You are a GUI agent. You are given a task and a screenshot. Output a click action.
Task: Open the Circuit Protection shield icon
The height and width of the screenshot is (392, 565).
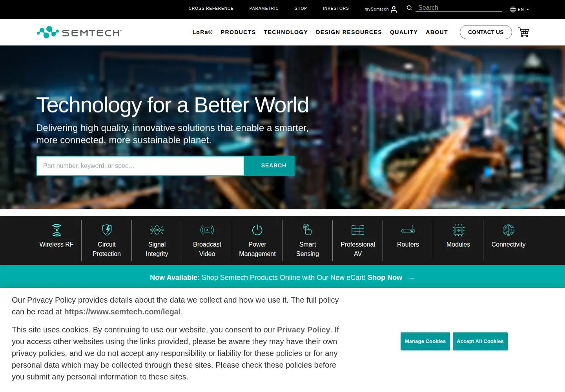[x=107, y=230]
